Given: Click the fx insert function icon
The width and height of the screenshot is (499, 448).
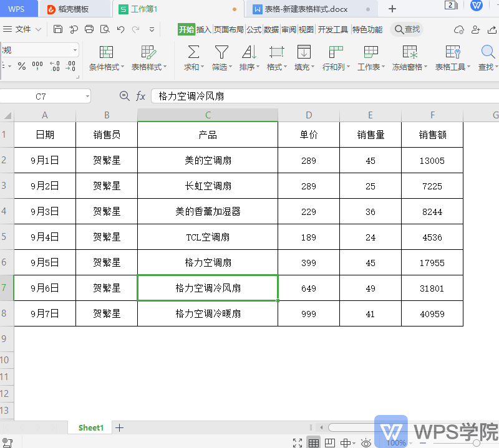Looking at the screenshot, I should [141, 96].
